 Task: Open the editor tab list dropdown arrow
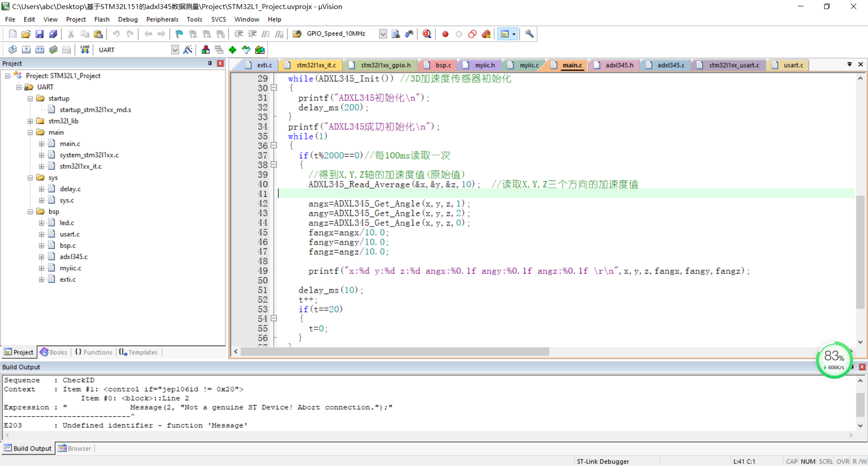click(849, 65)
